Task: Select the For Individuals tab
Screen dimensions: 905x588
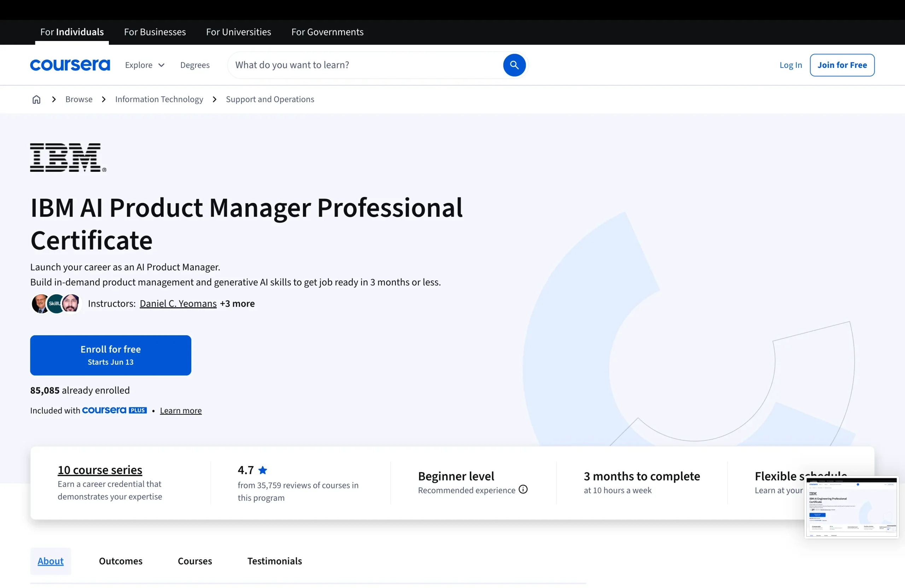Action: (72, 32)
